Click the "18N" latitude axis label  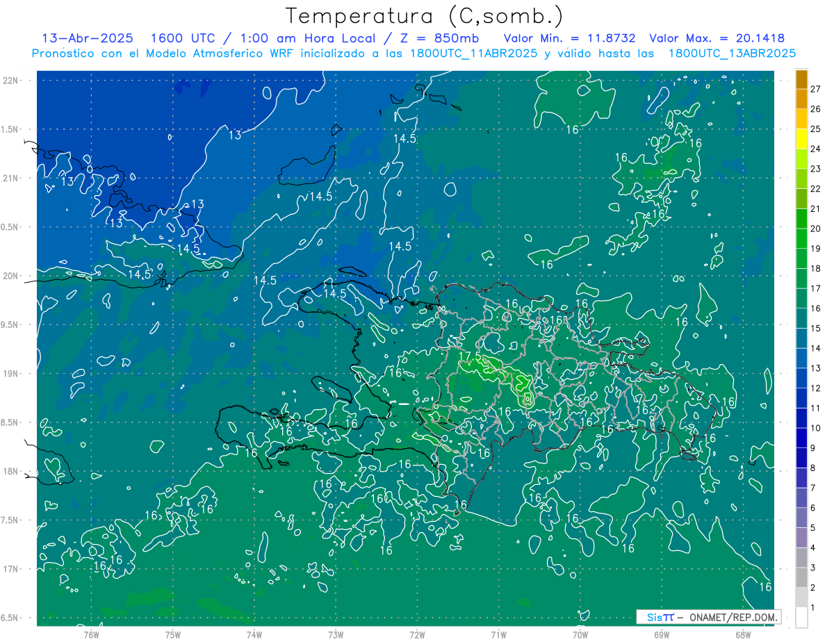point(10,471)
